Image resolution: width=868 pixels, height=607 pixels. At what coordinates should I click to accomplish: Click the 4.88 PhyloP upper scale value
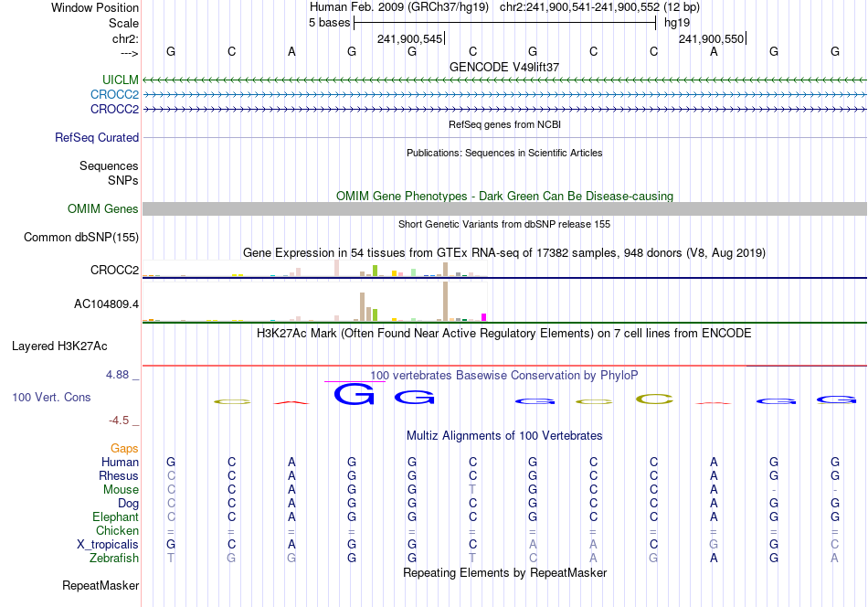(x=117, y=375)
